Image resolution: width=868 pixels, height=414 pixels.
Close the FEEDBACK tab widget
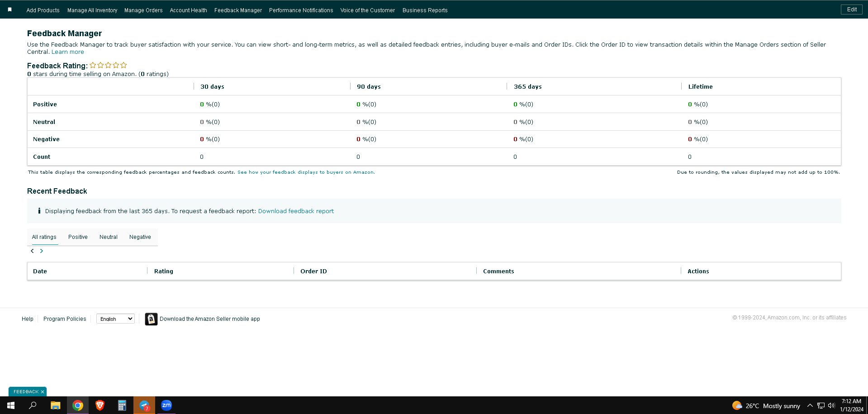click(x=43, y=392)
